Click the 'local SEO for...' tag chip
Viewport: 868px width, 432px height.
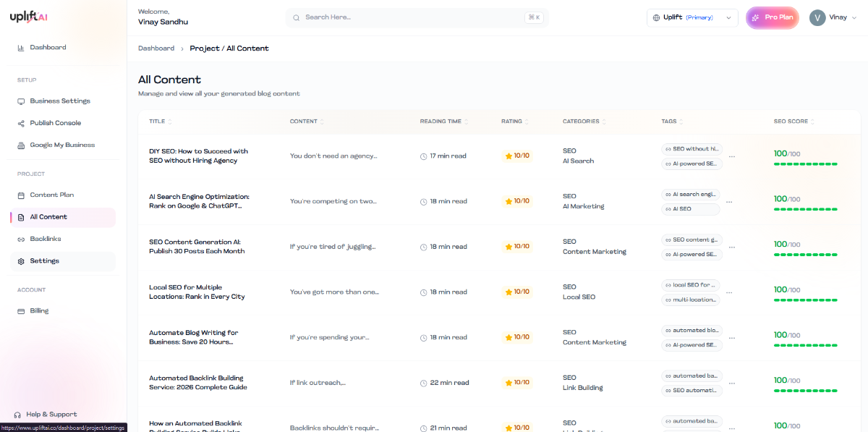pyautogui.click(x=691, y=285)
